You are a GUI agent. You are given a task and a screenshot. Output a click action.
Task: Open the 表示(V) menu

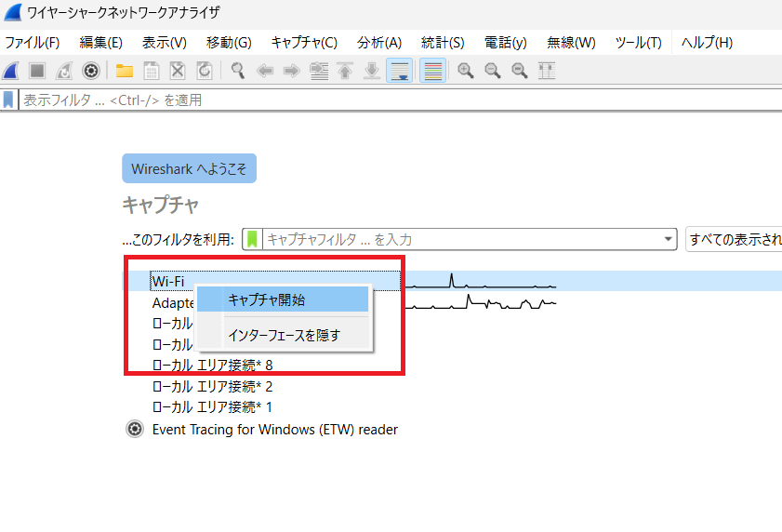(164, 43)
